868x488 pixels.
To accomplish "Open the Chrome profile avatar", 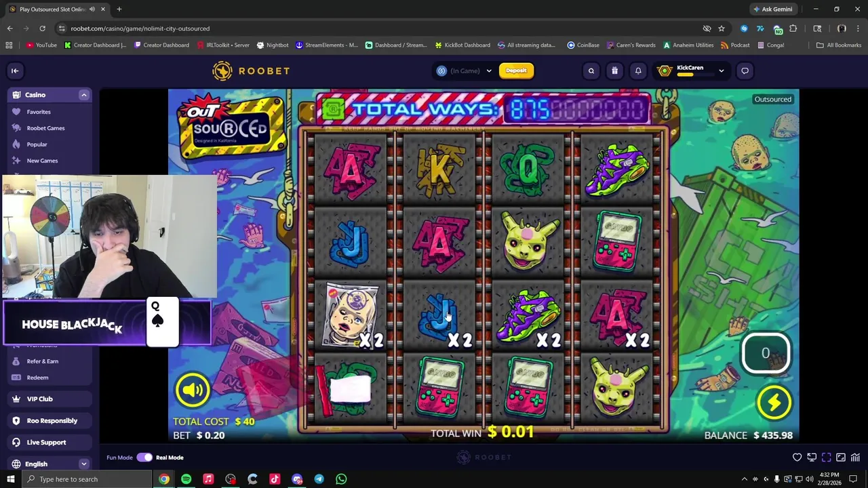I will point(842,28).
